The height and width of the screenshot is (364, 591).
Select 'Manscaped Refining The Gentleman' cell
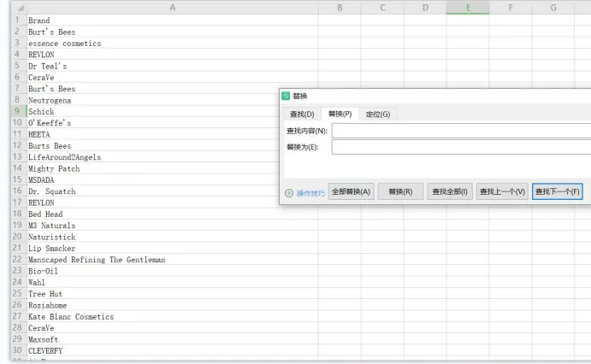(173, 260)
